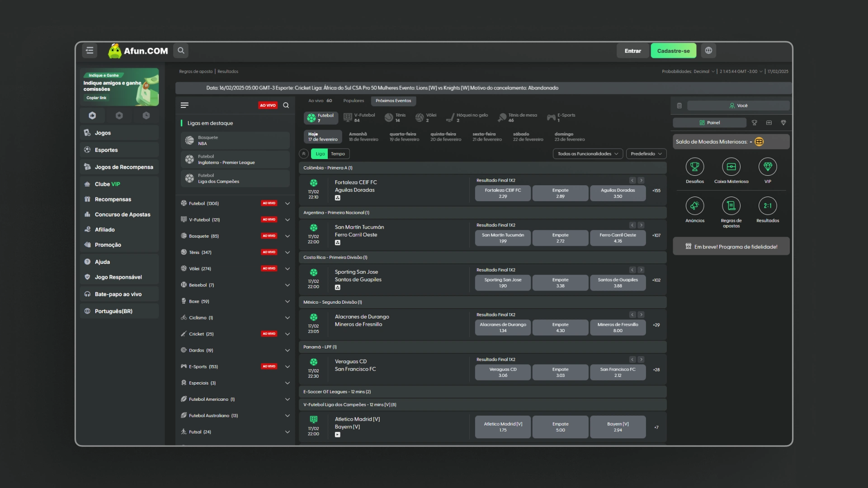Click the play icon under Atletico Madrid match
Screen dimensions: 868x488
(337, 435)
